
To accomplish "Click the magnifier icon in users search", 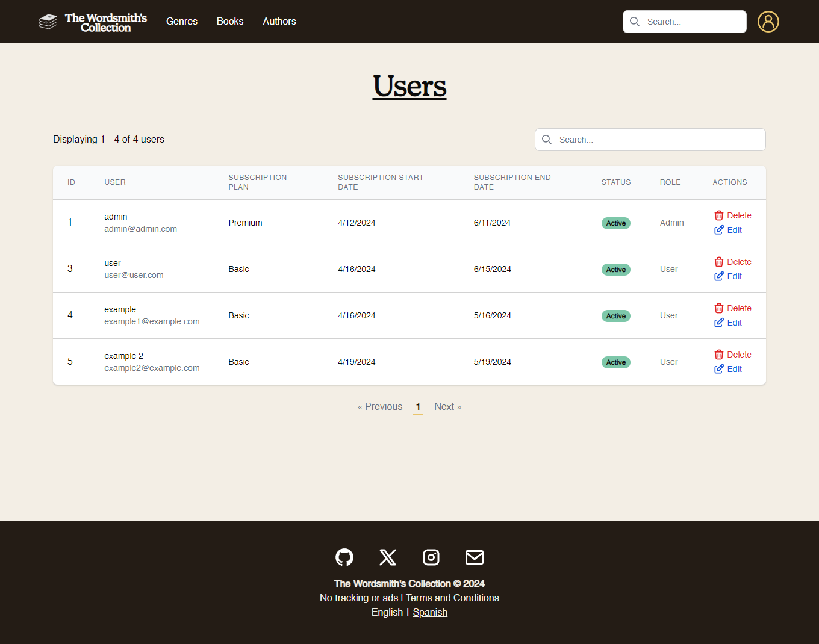I will point(547,140).
